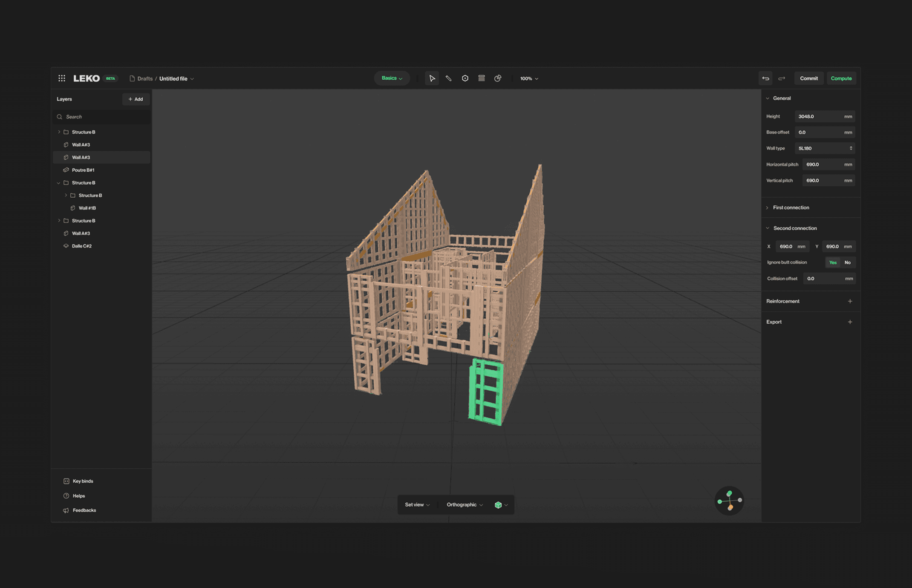Set Ignore butt collision to Yes
Screen dimensions: 912x588
click(x=832, y=262)
